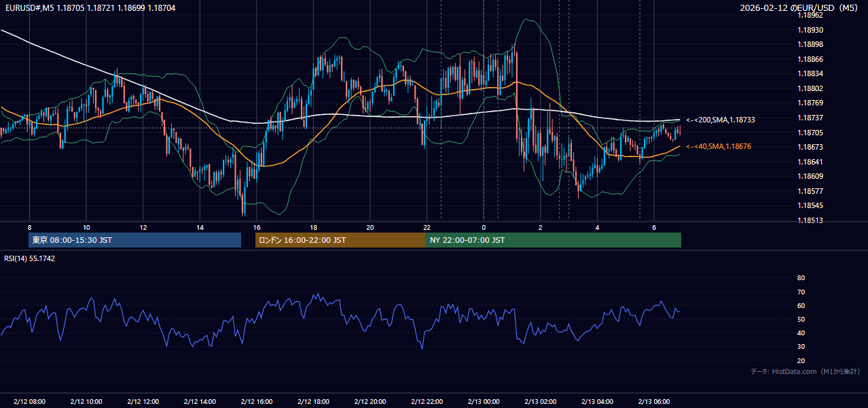
Task: Click the 2/13 00:00 date label
Action: click(484, 401)
